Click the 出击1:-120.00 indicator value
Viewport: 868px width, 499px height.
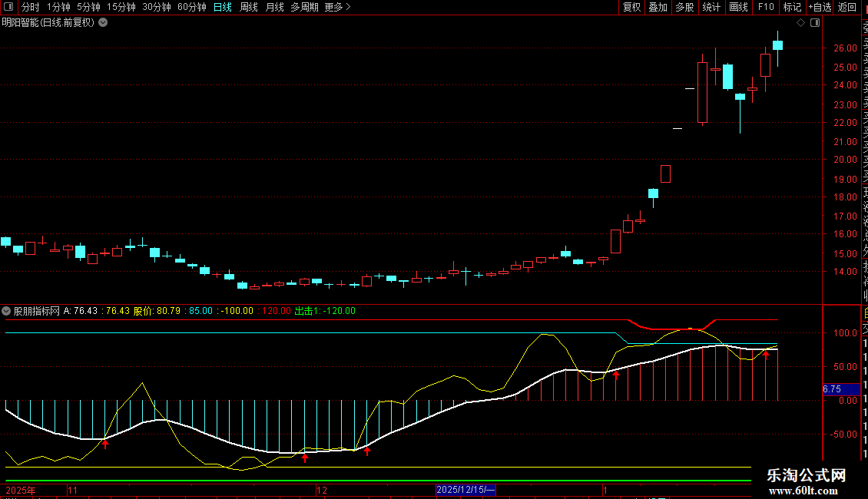pos(325,311)
